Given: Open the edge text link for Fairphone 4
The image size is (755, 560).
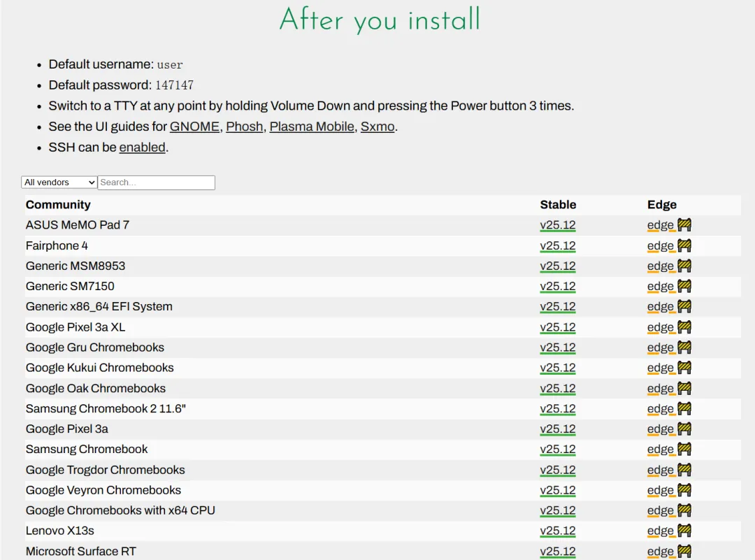Looking at the screenshot, I should (660, 246).
